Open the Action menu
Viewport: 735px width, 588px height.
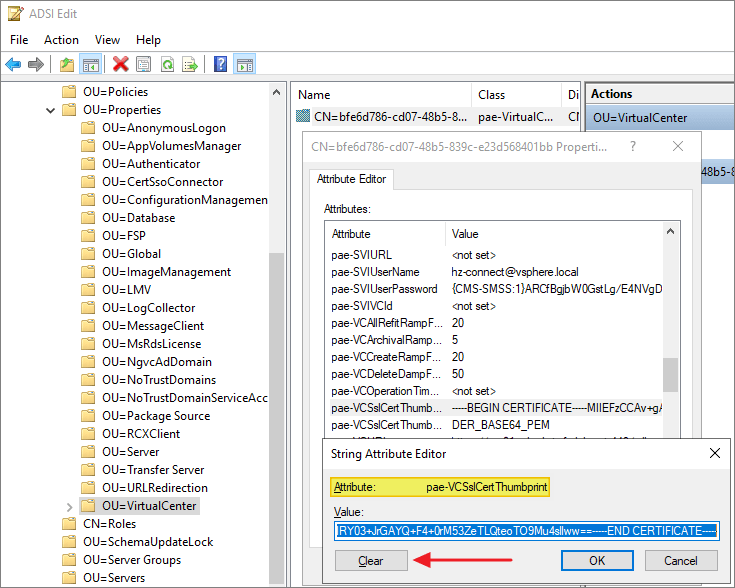coord(61,40)
